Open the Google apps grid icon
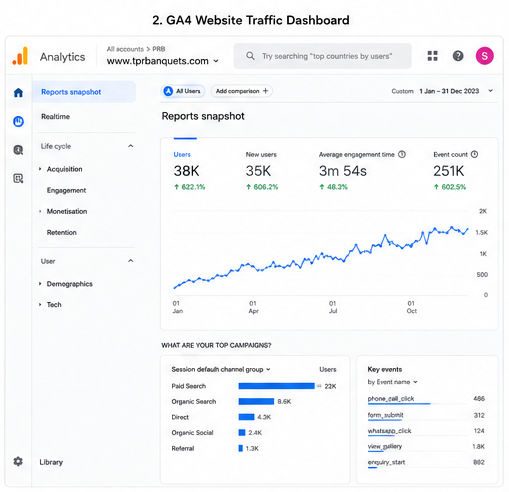Viewport: 509px width, 492px height. click(x=432, y=56)
